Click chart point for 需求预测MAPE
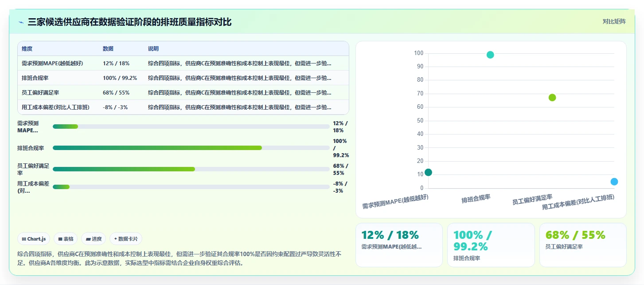The image size is (644, 285). [428, 172]
